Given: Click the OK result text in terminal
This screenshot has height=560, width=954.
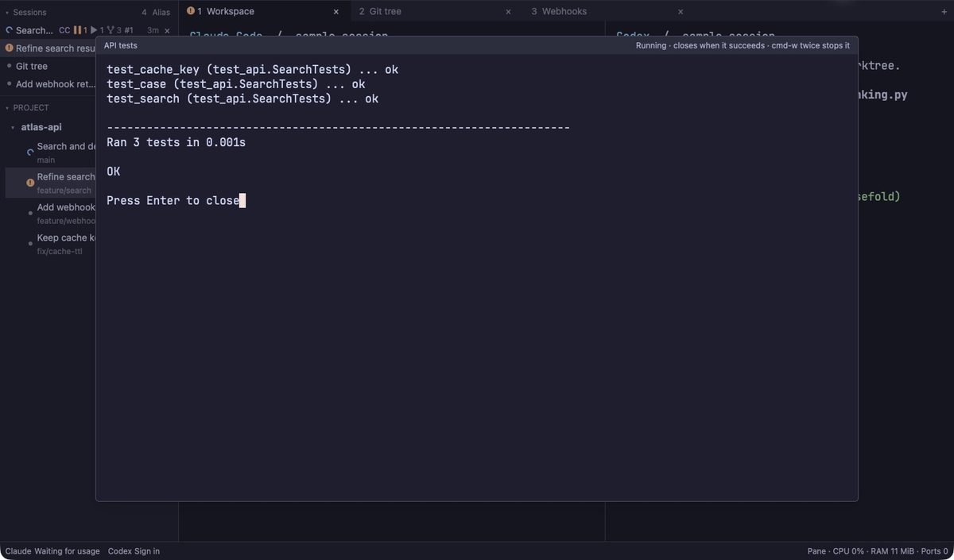Looking at the screenshot, I should pos(114,172).
